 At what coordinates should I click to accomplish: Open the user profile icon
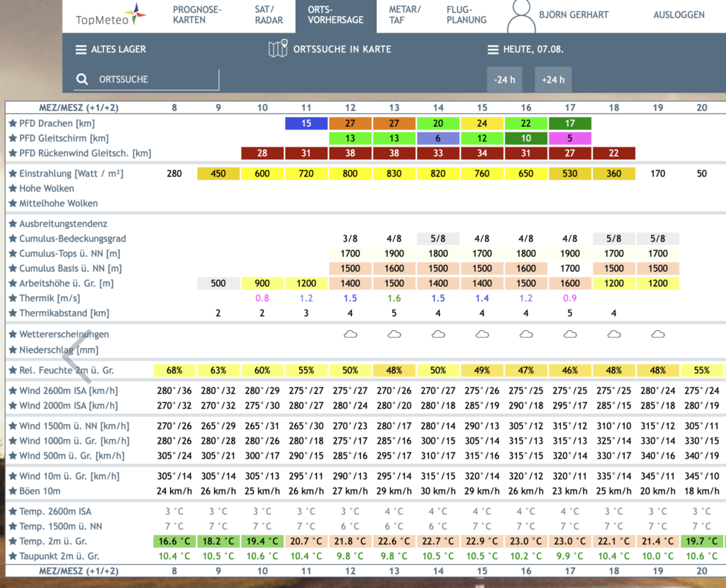click(x=521, y=17)
